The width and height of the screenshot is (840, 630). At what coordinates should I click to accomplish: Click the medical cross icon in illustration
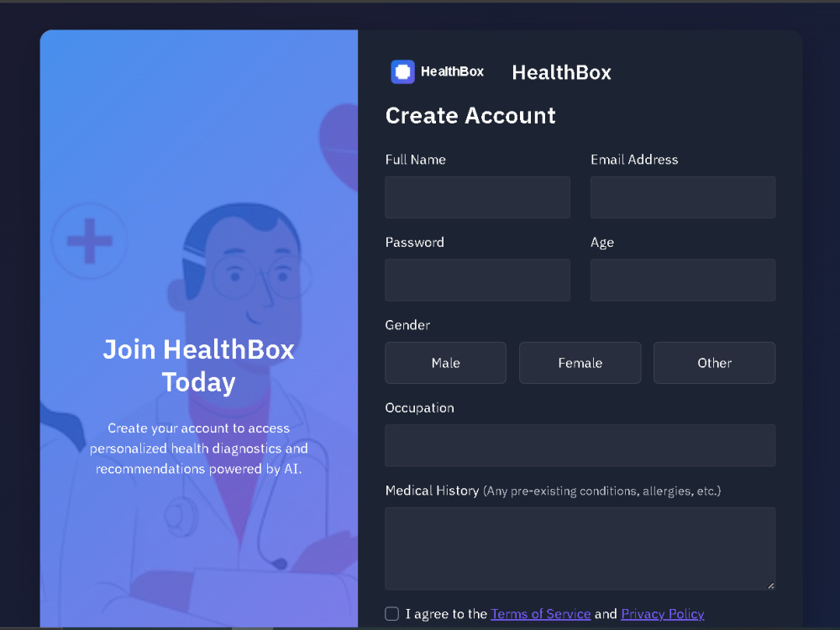pyautogui.click(x=90, y=241)
